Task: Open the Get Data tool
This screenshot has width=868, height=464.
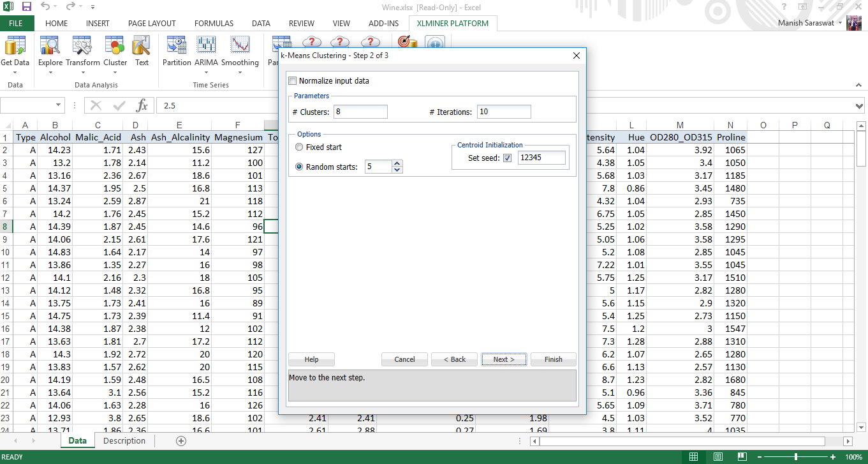Action: click(15, 51)
